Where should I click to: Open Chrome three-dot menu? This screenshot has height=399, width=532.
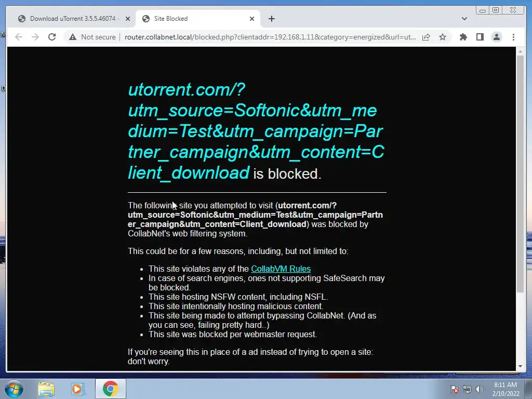[513, 37]
